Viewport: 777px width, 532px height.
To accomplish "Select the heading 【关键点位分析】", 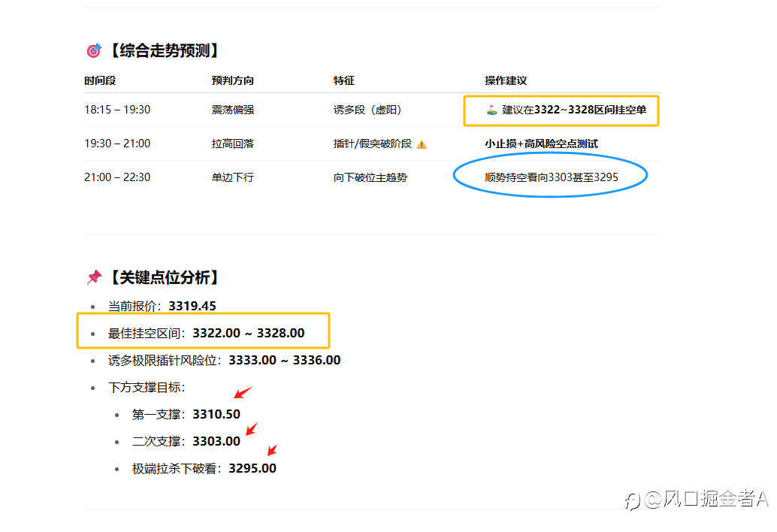I will (164, 277).
